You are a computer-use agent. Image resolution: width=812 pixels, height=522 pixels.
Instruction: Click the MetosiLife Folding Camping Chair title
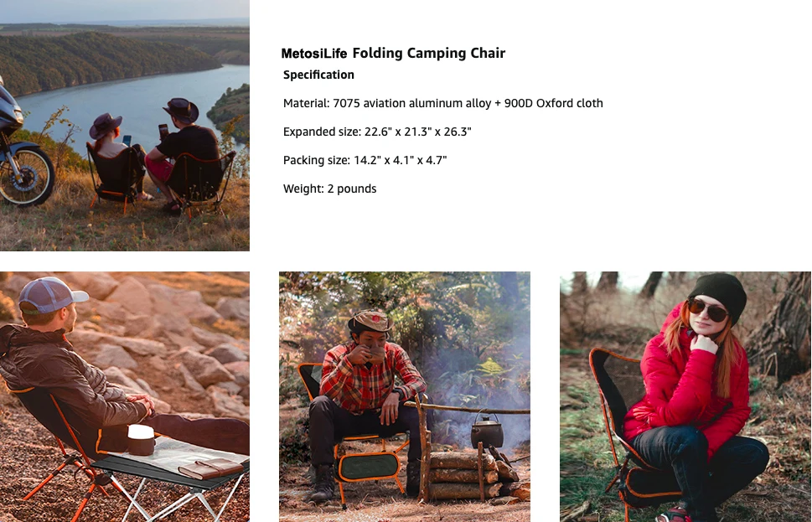pos(393,53)
